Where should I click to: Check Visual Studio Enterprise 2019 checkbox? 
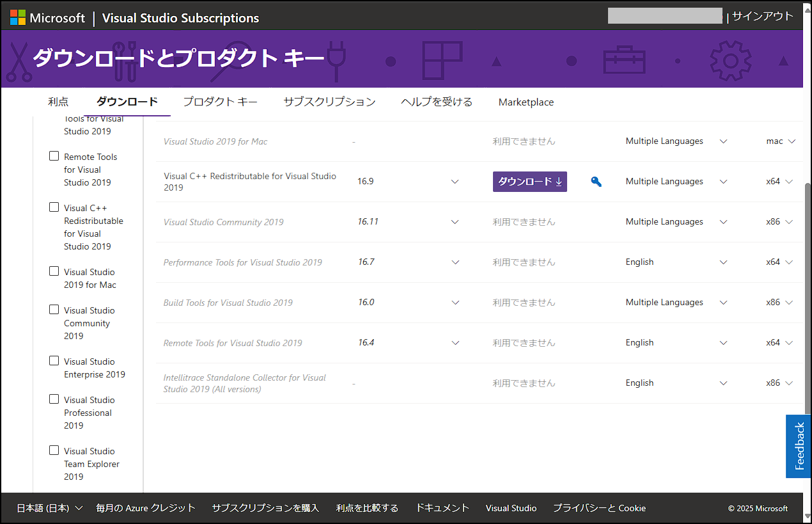pos(54,361)
